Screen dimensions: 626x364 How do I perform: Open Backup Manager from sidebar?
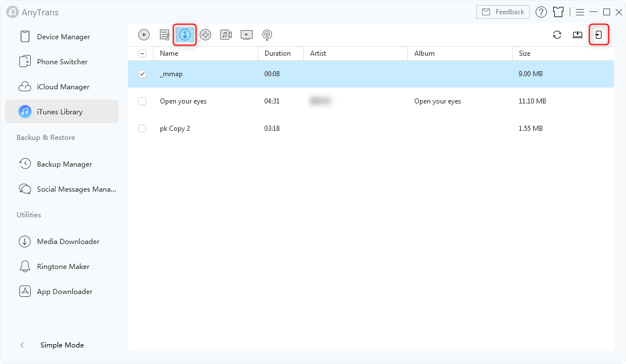coord(62,164)
